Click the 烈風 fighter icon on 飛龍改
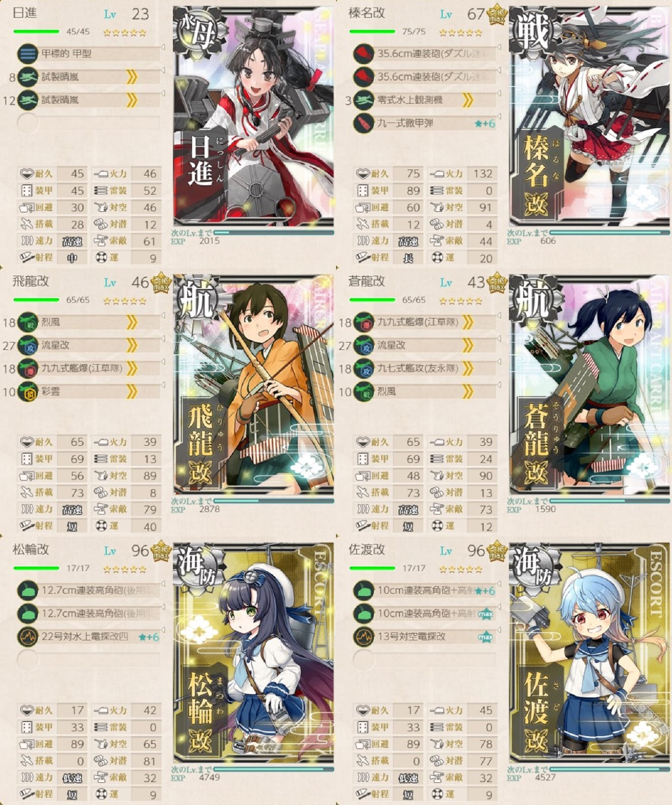The height and width of the screenshot is (805, 672). (x=28, y=322)
